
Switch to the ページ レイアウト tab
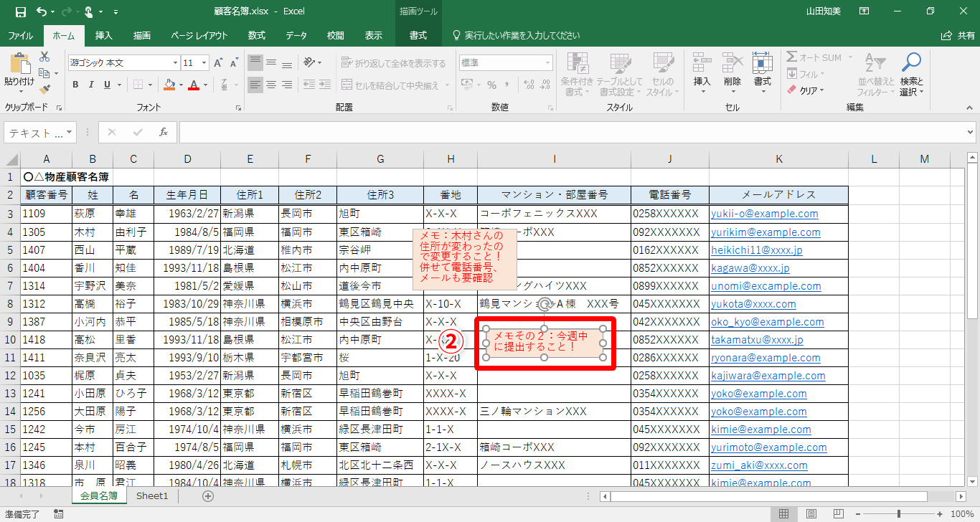click(x=199, y=35)
